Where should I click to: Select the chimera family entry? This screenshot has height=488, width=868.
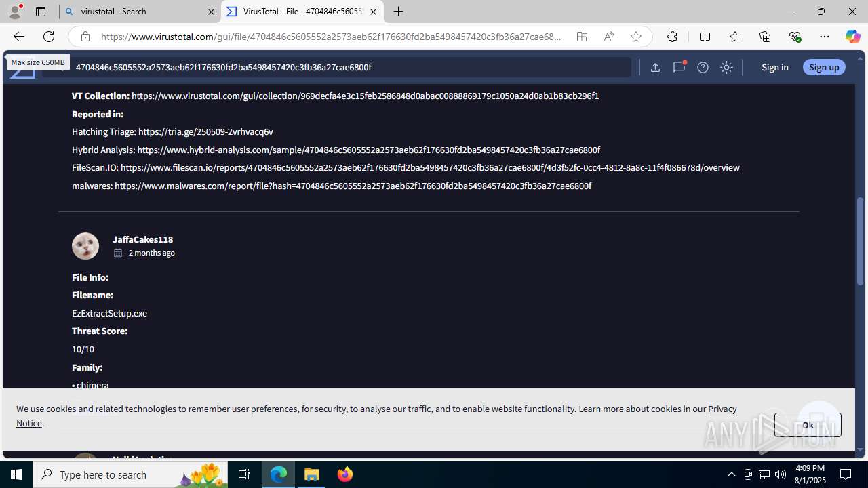[x=92, y=385]
